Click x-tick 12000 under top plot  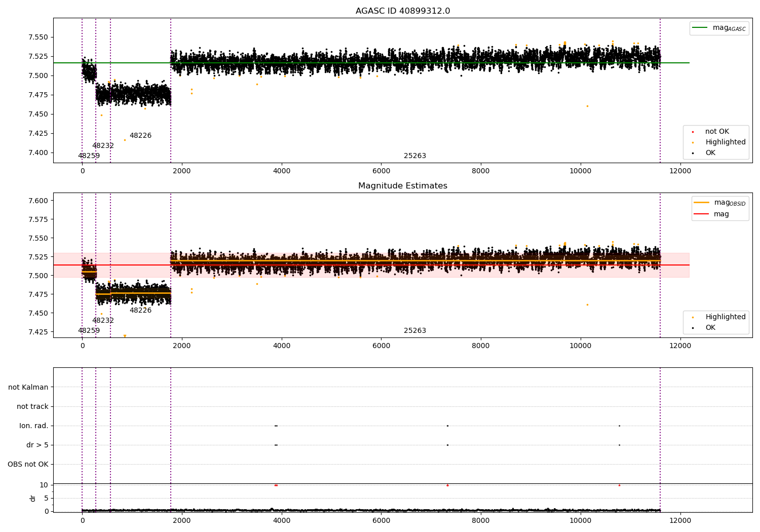[x=680, y=171]
